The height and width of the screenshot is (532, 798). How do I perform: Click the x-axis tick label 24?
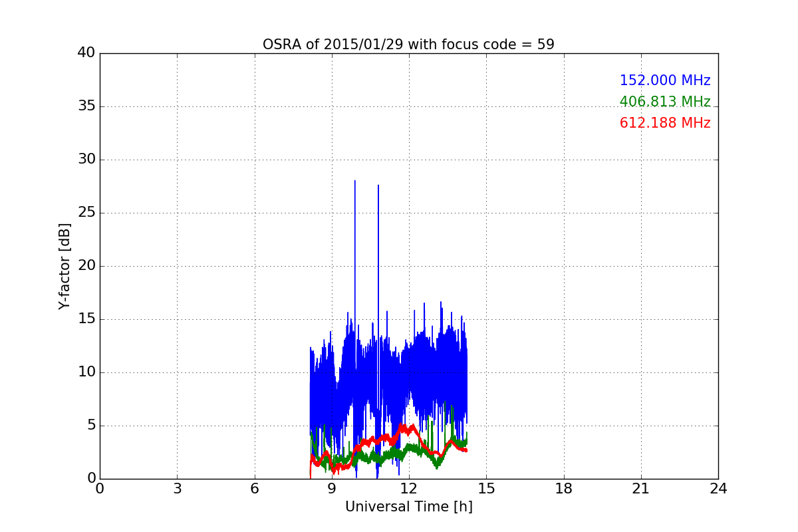coord(718,489)
